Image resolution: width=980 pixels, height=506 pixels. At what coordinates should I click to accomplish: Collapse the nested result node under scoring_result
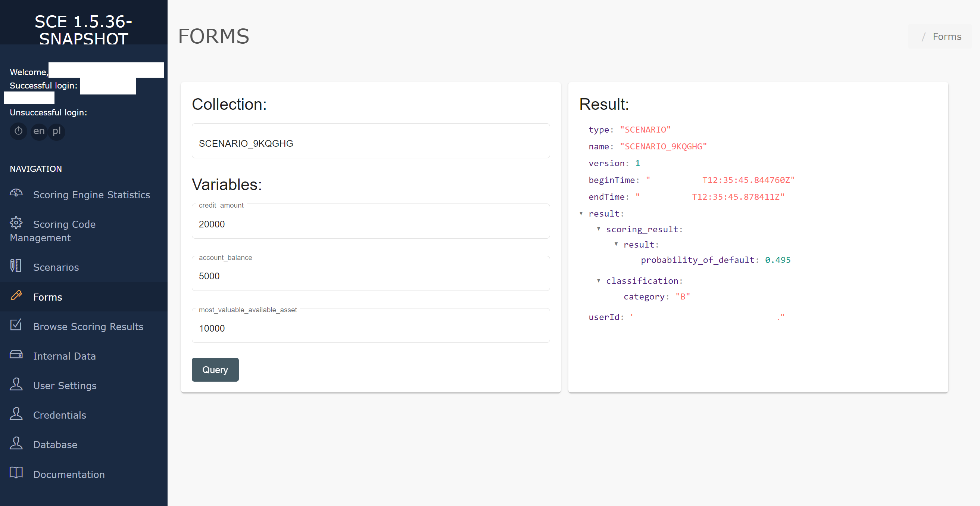click(x=616, y=244)
